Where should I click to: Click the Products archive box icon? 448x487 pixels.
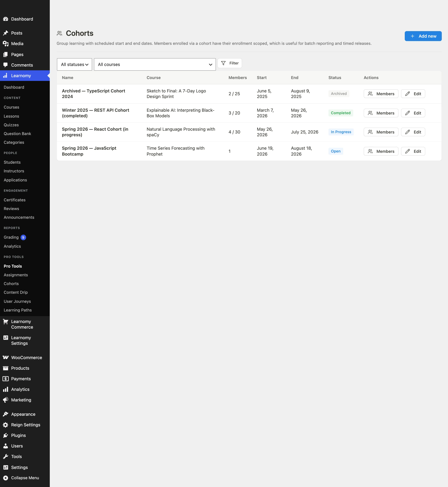coord(6,368)
